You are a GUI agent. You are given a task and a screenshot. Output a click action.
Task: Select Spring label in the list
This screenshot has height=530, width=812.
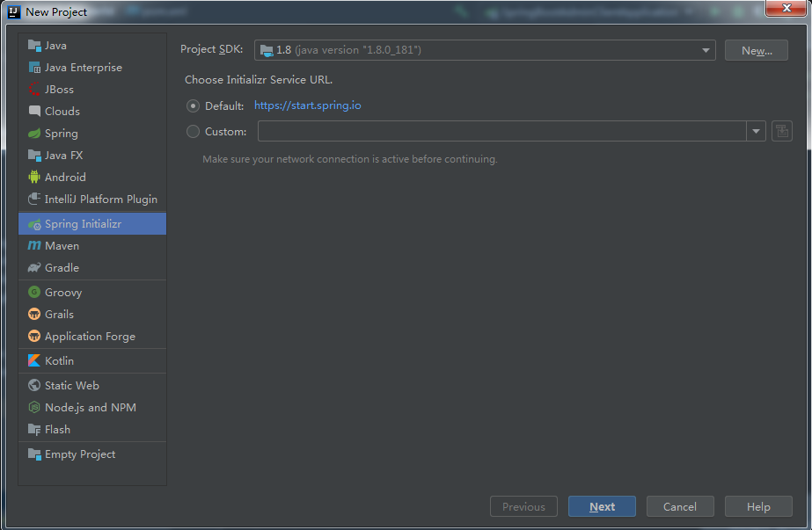coord(61,134)
